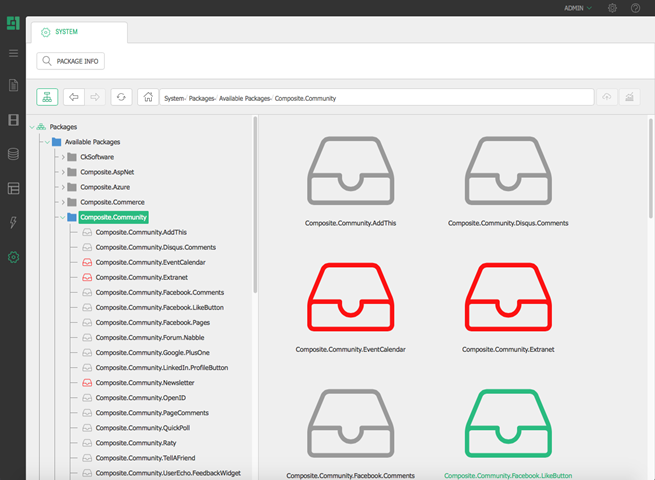Image resolution: width=655 pixels, height=480 pixels.
Task: Open the Data perspective database icon
Action: click(x=13, y=154)
